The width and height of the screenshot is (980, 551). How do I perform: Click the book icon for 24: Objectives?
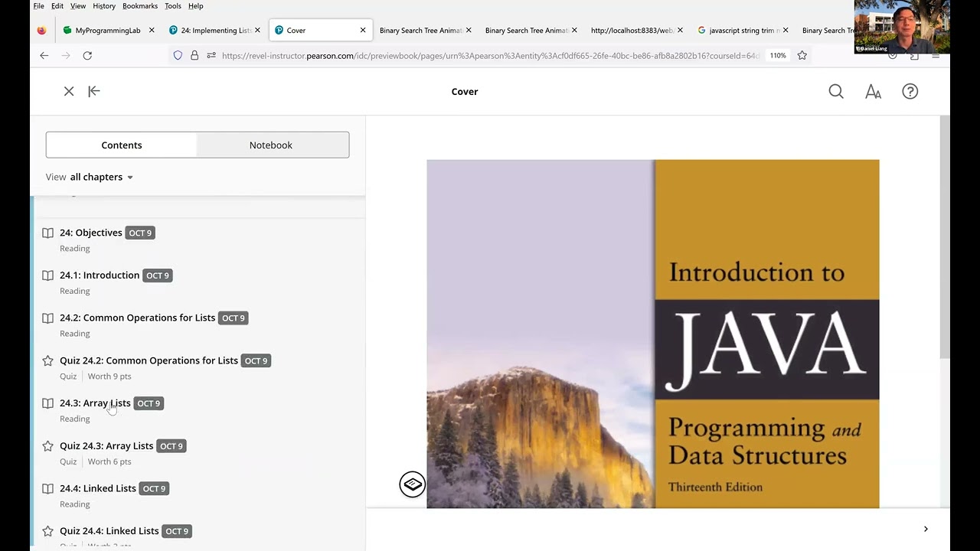(x=47, y=233)
